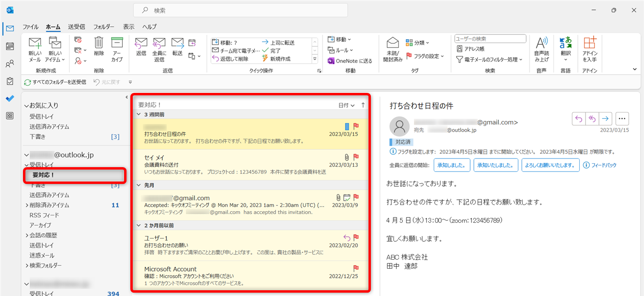Viewport: 644px width, 296px height.
Task: Click the ユーザーの検索 input field
Action: [x=490, y=39]
